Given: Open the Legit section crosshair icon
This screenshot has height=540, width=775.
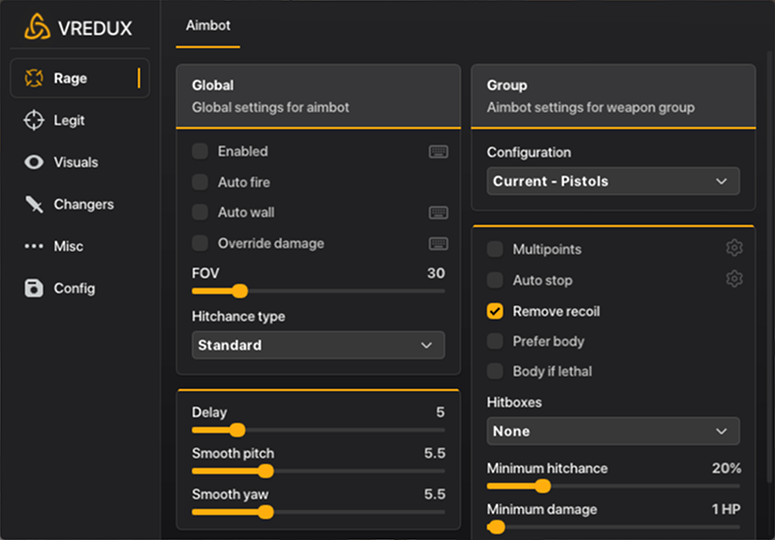Looking at the screenshot, I should tap(34, 120).
